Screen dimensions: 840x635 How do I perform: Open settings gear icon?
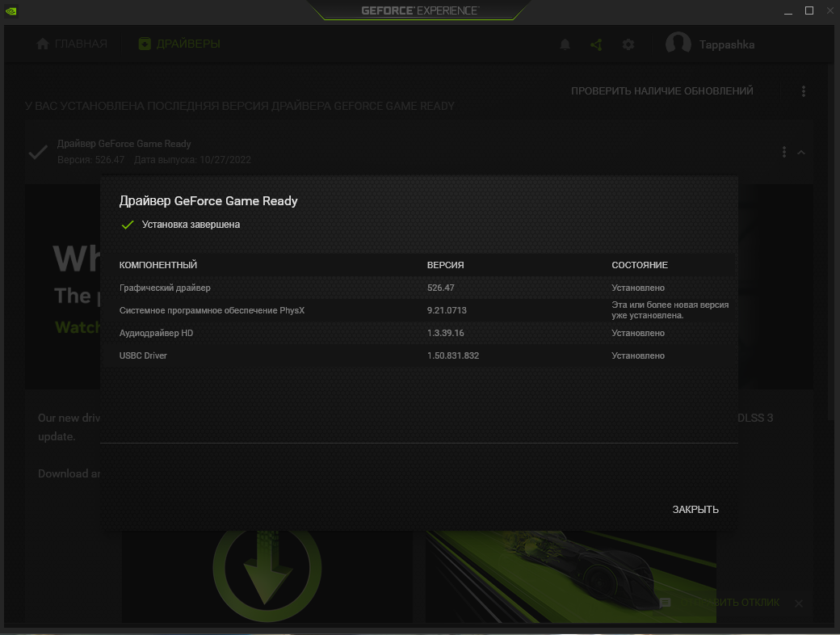coord(628,44)
